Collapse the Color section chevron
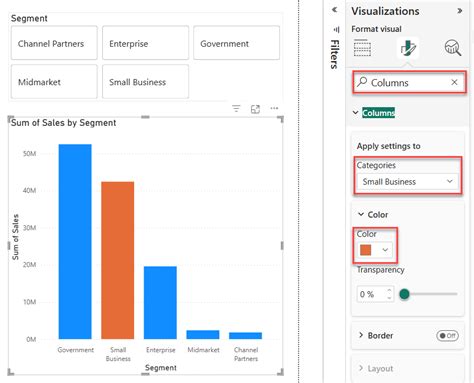Screen dimensions: 474x383 [361, 214]
